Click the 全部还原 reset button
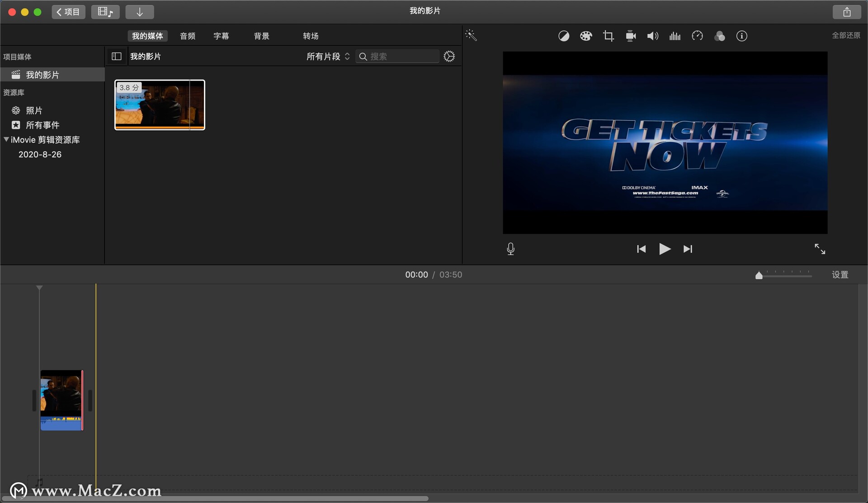868x503 pixels. coord(847,35)
